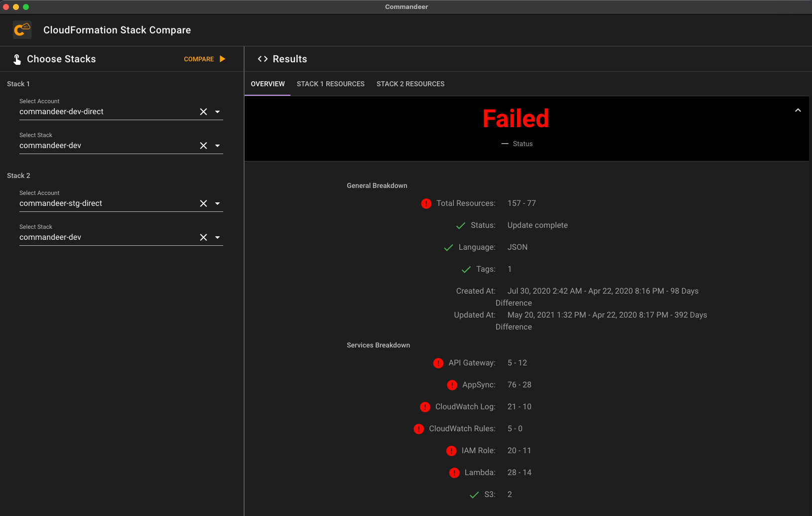Click CloudWatch Rules value 5 - 0
Image resolution: width=812 pixels, height=516 pixels.
pyautogui.click(x=515, y=429)
